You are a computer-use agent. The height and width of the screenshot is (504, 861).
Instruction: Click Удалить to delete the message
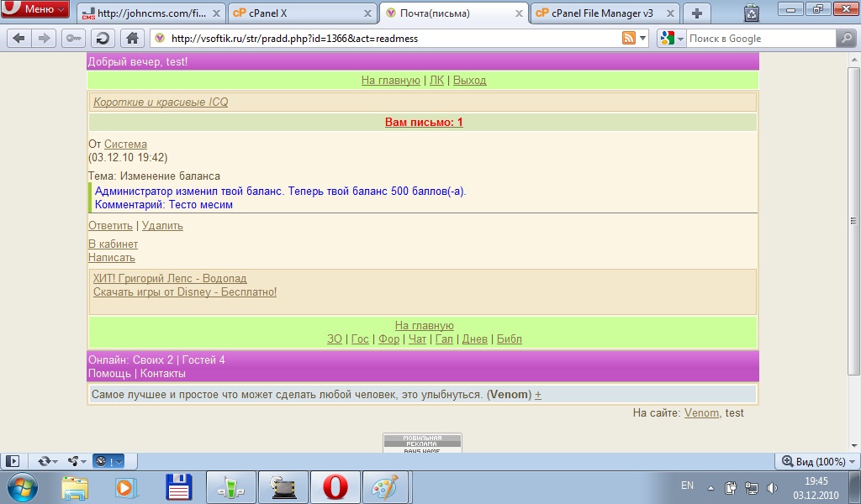(x=162, y=225)
